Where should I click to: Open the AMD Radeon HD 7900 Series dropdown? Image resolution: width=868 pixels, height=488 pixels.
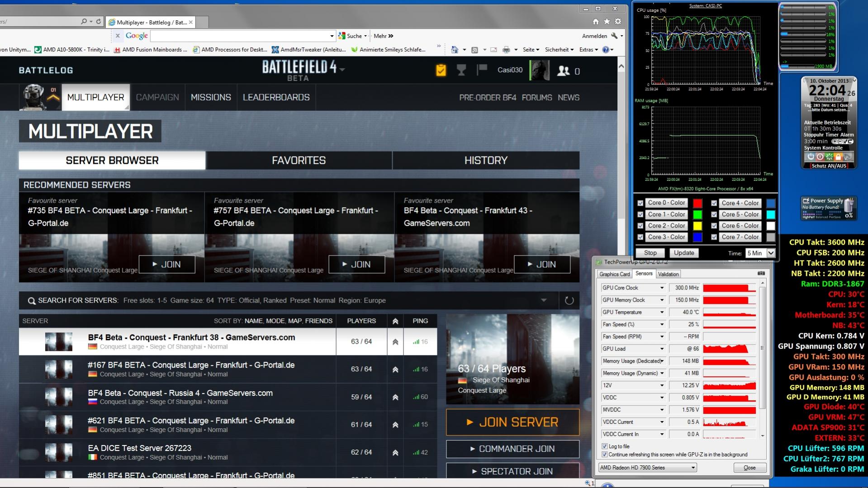pyautogui.click(x=648, y=468)
